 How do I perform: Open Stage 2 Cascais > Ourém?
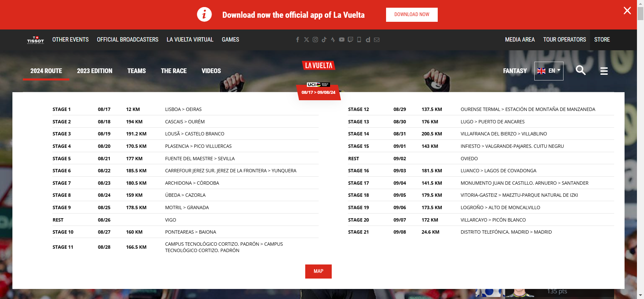185,122
